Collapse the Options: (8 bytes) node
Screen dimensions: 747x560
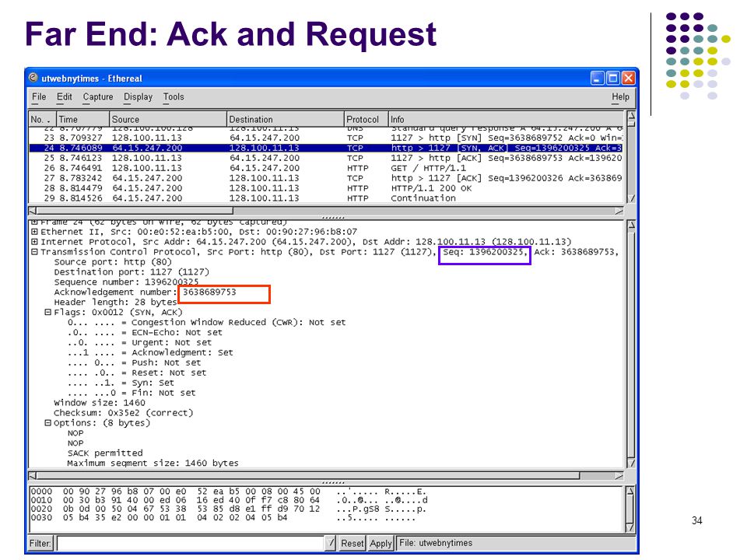(x=47, y=423)
